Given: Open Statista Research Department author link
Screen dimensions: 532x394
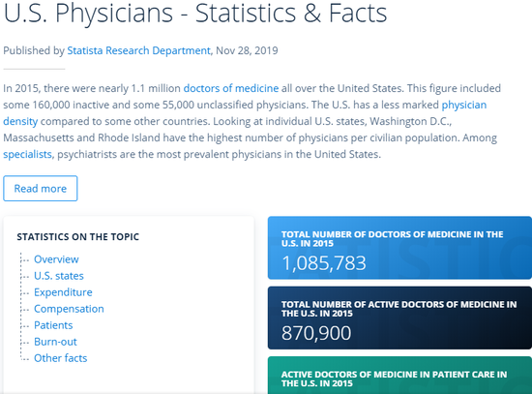Looking at the screenshot, I should point(138,50).
